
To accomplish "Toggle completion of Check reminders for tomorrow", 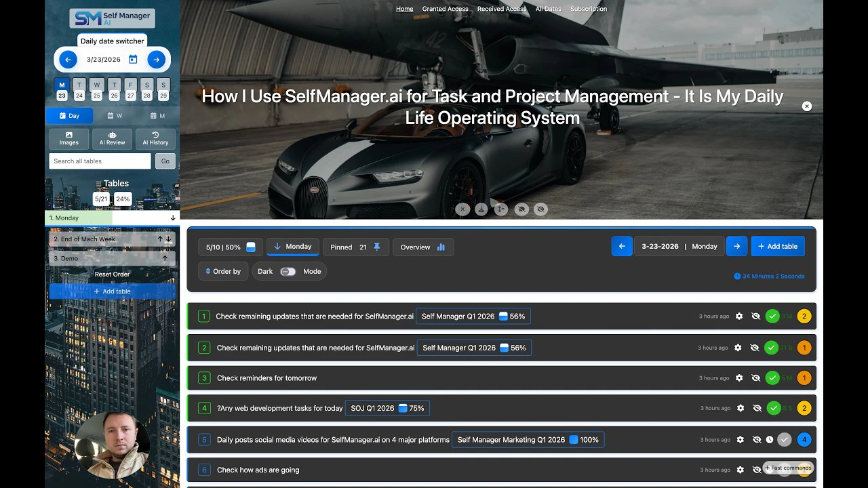I will 772,378.
